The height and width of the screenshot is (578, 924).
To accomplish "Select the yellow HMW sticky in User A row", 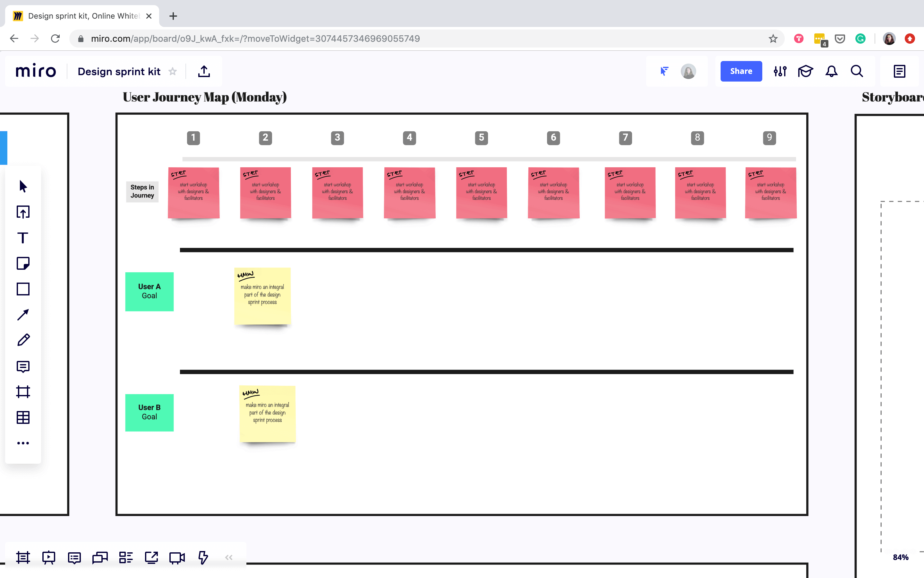I will point(262,296).
